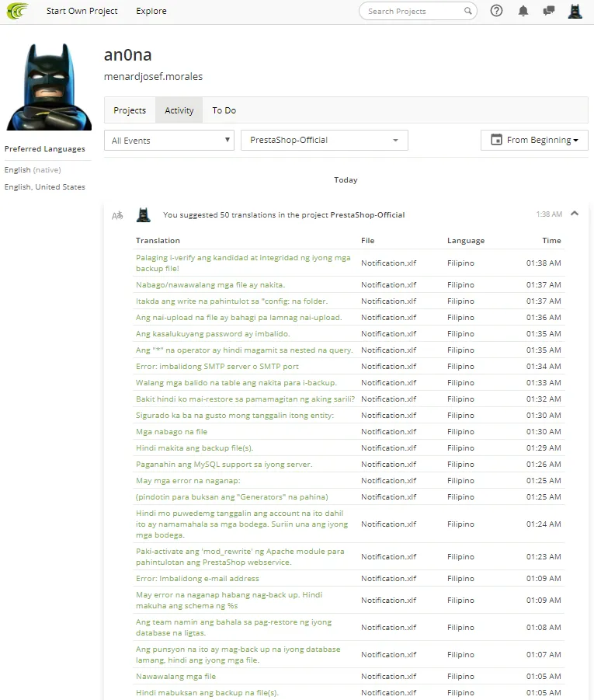Click the small Batman avatar beside the event
Image resolution: width=594 pixels, height=700 pixels.
143,214
